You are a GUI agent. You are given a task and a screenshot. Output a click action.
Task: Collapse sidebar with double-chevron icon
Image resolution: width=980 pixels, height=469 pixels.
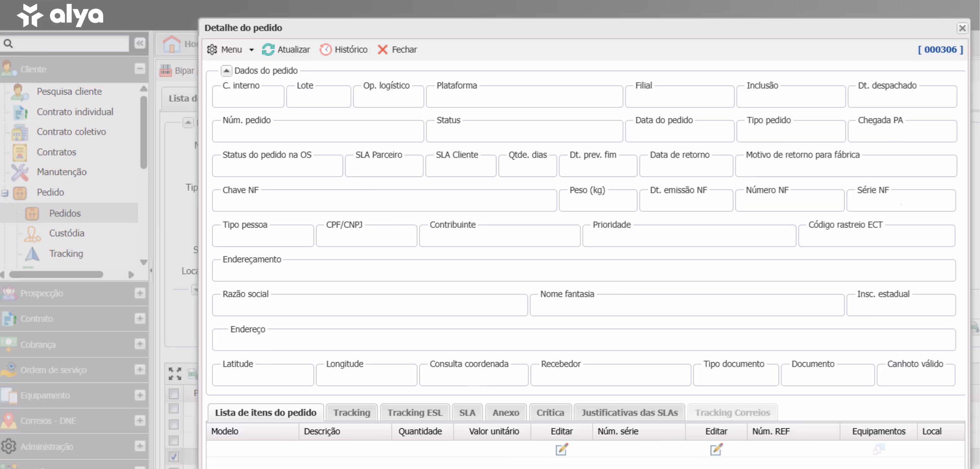140,43
